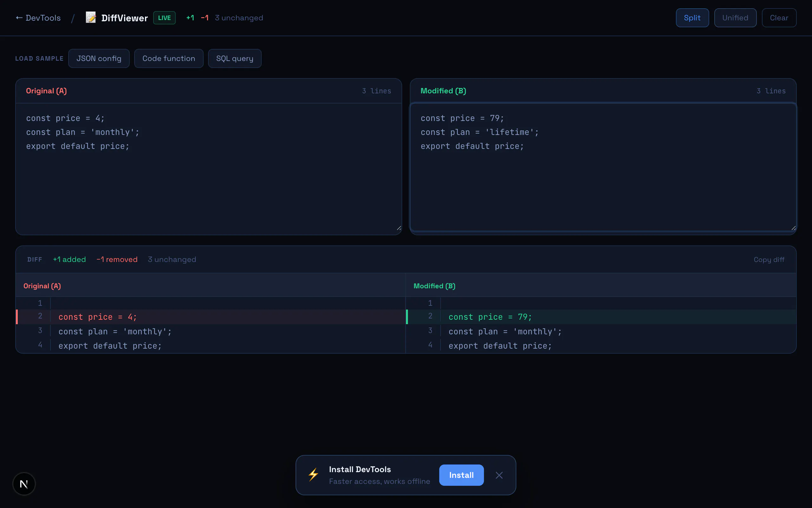Switch to Split view mode

(692, 18)
